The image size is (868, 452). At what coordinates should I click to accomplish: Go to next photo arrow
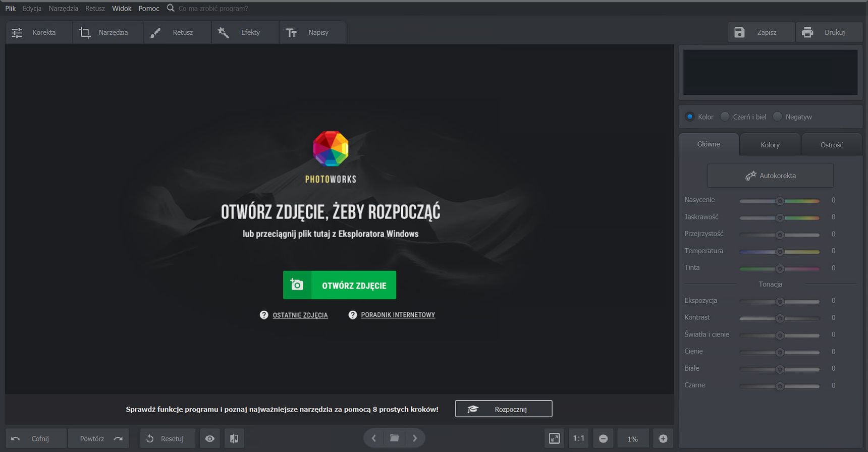415,438
